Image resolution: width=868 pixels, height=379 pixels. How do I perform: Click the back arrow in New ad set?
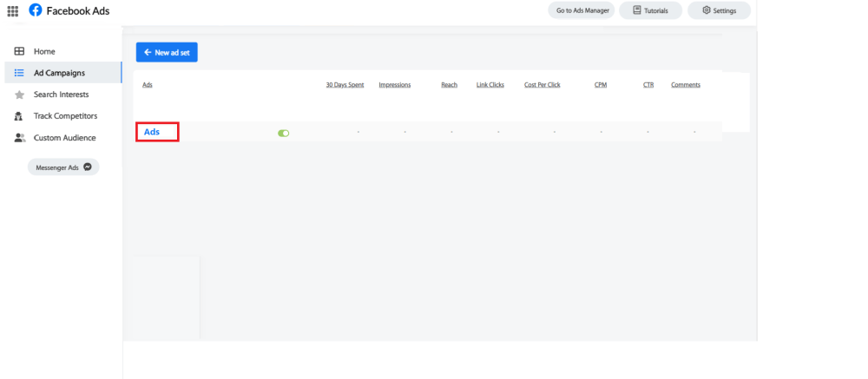pos(148,52)
